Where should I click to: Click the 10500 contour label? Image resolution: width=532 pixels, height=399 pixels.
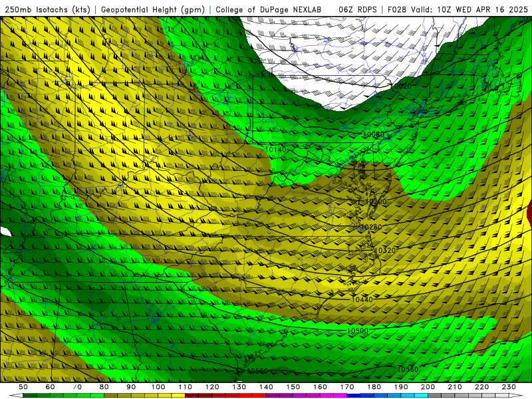[x=358, y=331]
